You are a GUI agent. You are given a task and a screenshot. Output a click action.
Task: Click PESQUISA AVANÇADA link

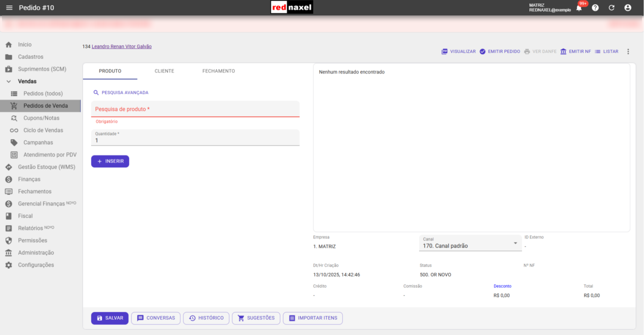121,93
